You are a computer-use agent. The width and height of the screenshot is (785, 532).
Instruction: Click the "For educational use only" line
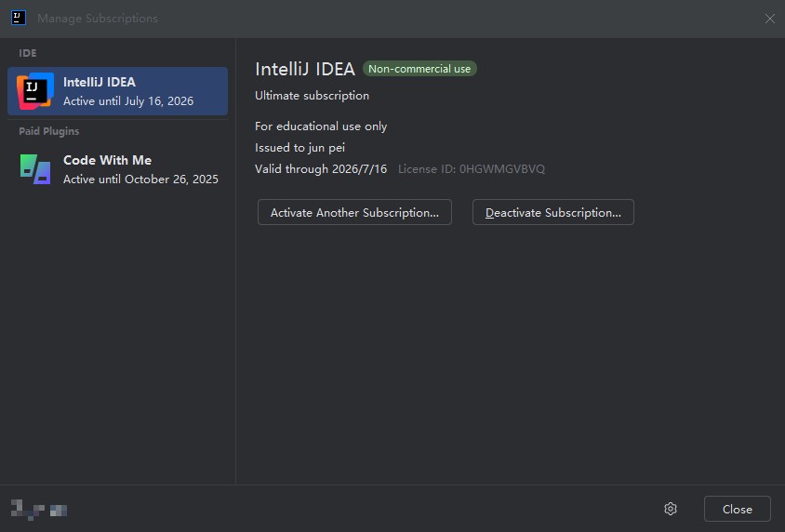click(x=321, y=126)
